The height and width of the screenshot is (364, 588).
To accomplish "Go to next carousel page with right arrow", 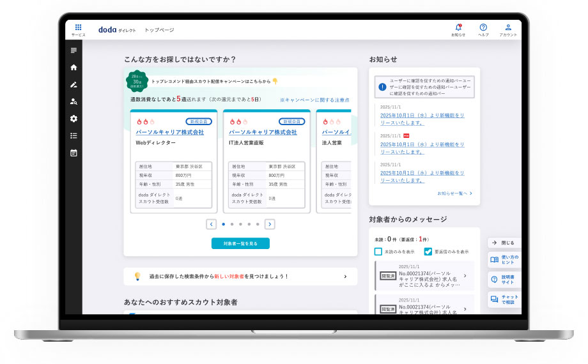I will click(270, 224).
